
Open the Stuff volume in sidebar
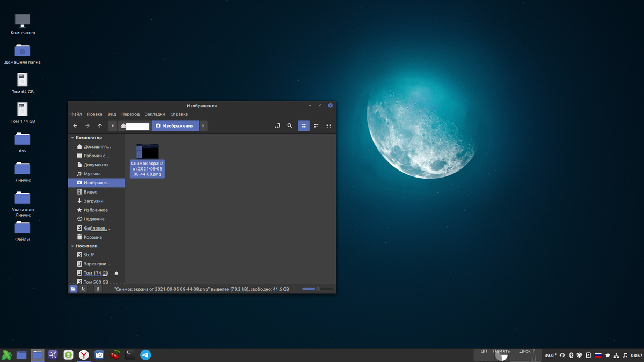click(x=97, y=255)
